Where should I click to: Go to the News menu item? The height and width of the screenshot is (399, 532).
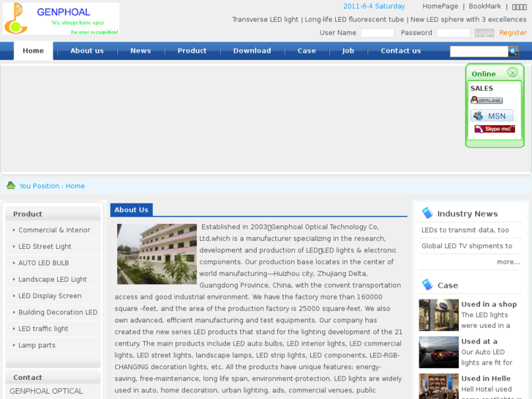click(141, 51)
